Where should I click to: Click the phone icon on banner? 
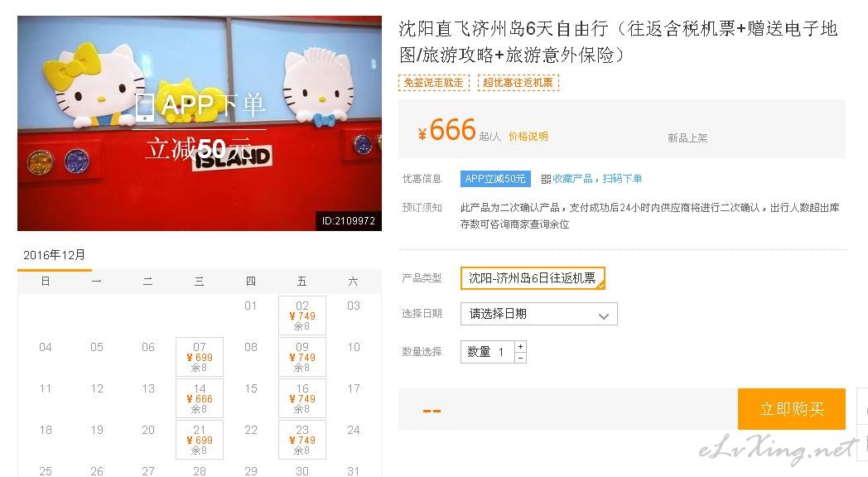(145, 107)
